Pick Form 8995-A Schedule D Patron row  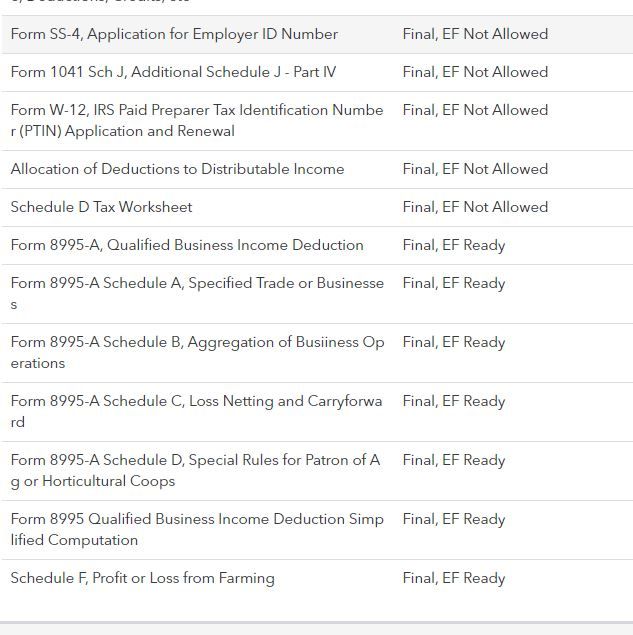(317, 471)
